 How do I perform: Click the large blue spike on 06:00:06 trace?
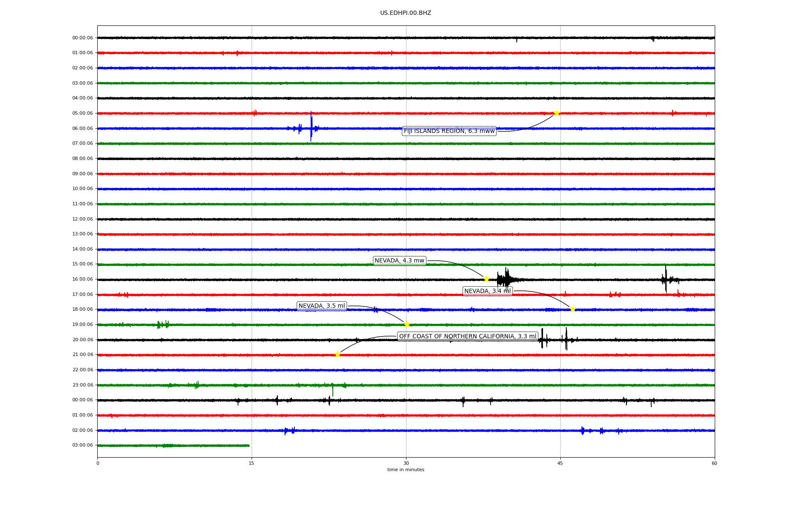click(x=311, y=126)
